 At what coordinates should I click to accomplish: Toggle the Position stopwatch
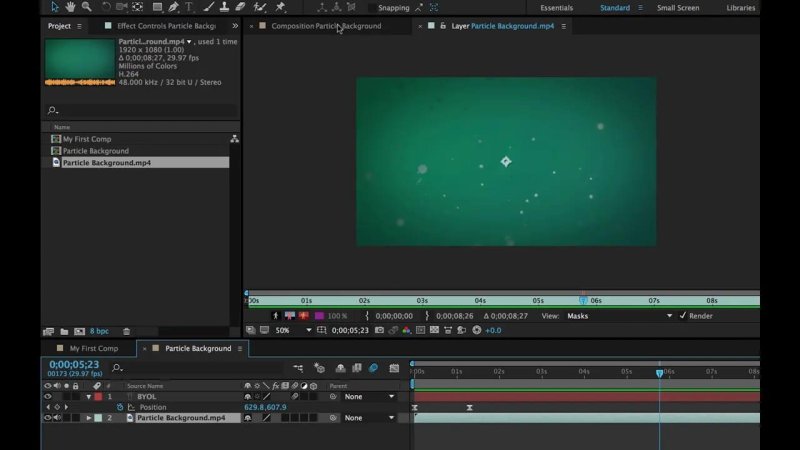pyautogui.click(x=120, y=407)
